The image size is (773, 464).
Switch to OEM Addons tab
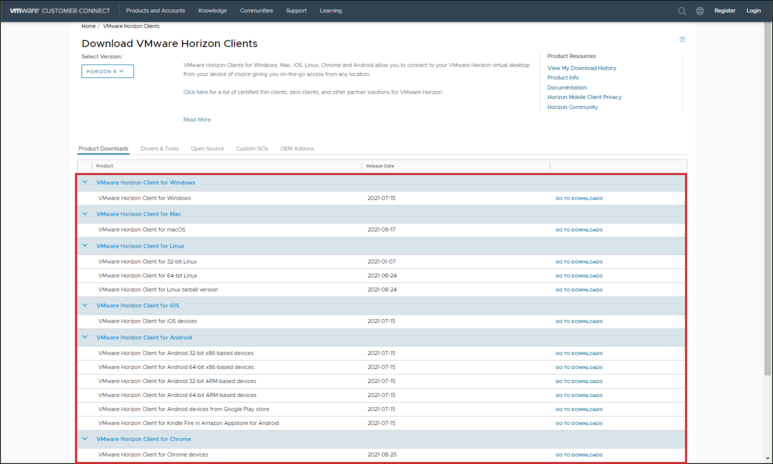pos(297,148)
